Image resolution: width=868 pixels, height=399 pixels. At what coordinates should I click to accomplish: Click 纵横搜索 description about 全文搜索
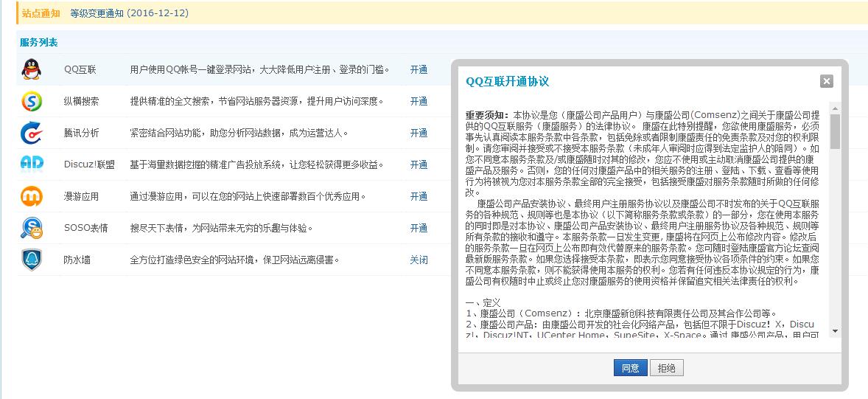(x=257, y=102)
